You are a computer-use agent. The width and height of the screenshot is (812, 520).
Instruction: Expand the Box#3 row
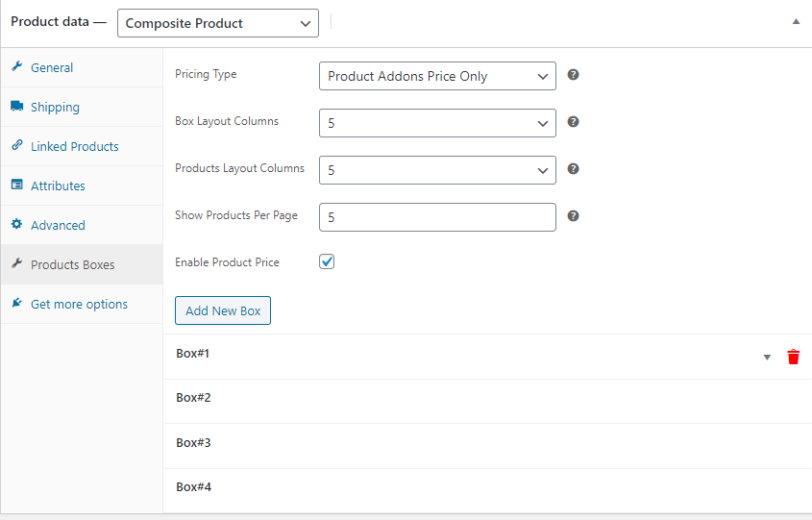(487, 446)
